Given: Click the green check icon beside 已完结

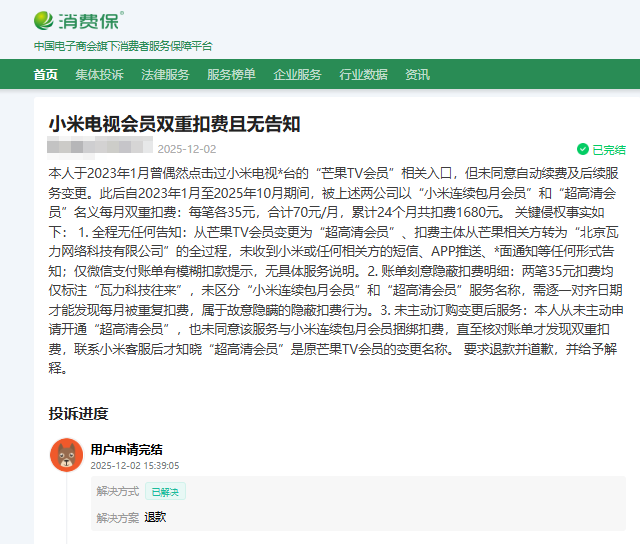Looking at the screenshot, I should [x=582, y=149].
